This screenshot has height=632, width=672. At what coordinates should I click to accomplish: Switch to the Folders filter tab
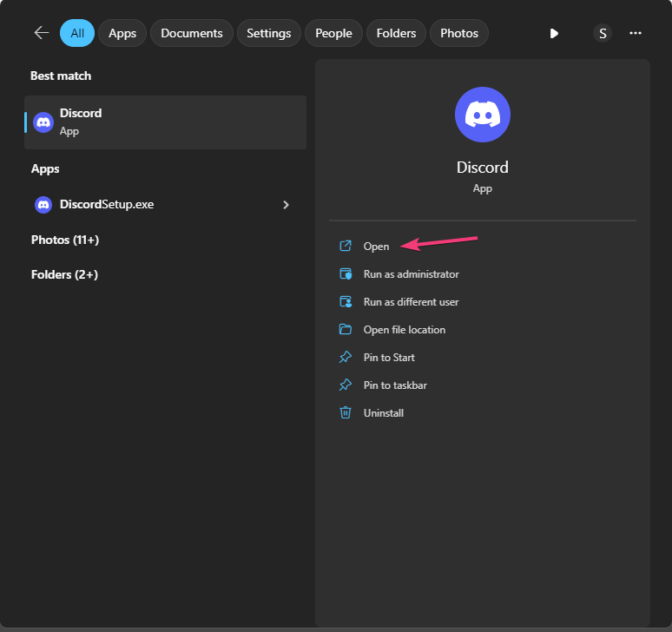396,33
